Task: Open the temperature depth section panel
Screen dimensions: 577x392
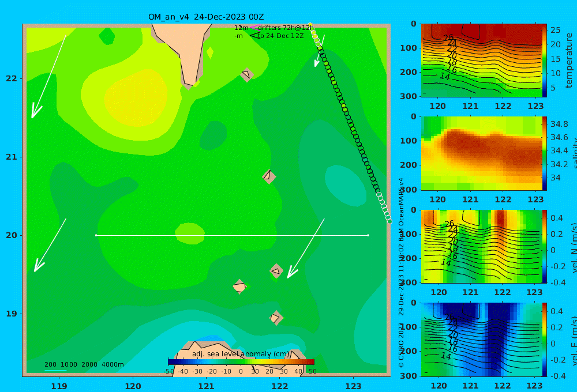Action: (481, 61)
